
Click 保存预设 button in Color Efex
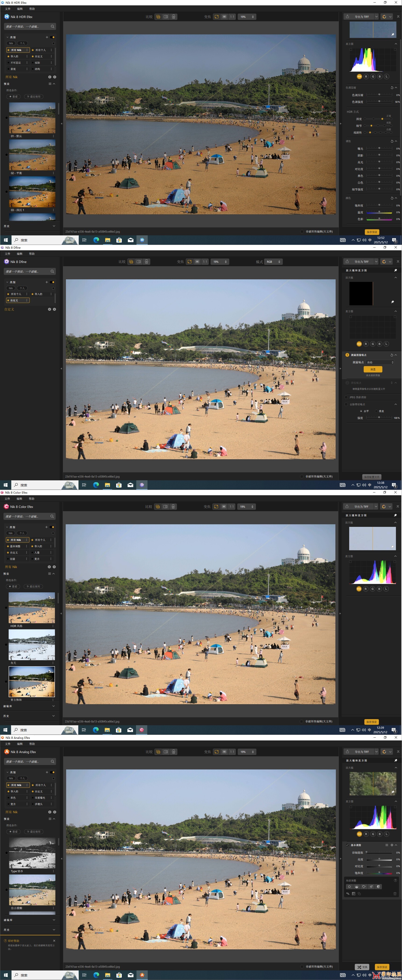point(372,722)
